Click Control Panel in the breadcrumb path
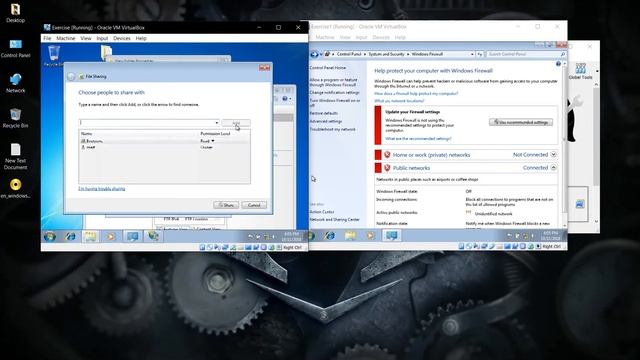The width and height of the screenshot is (640, 360). [x=349, y=54]
